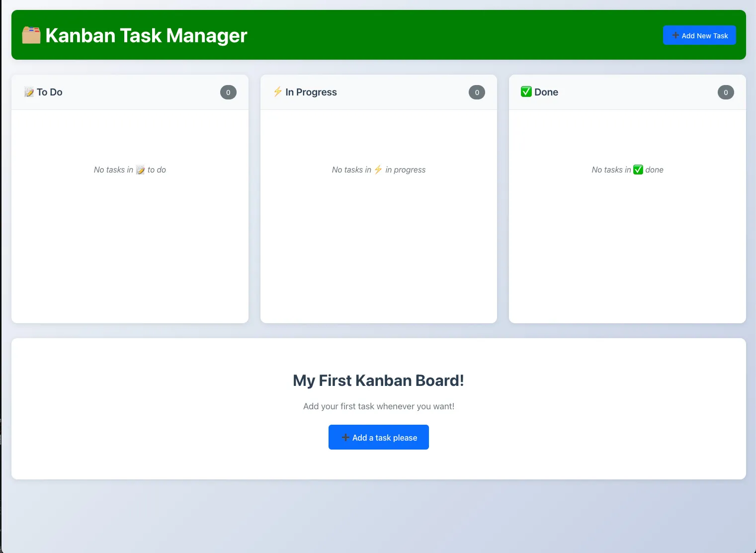Click the Kanban Task Manager title
This screenshot has width=756, height=553.
[146, 36]
